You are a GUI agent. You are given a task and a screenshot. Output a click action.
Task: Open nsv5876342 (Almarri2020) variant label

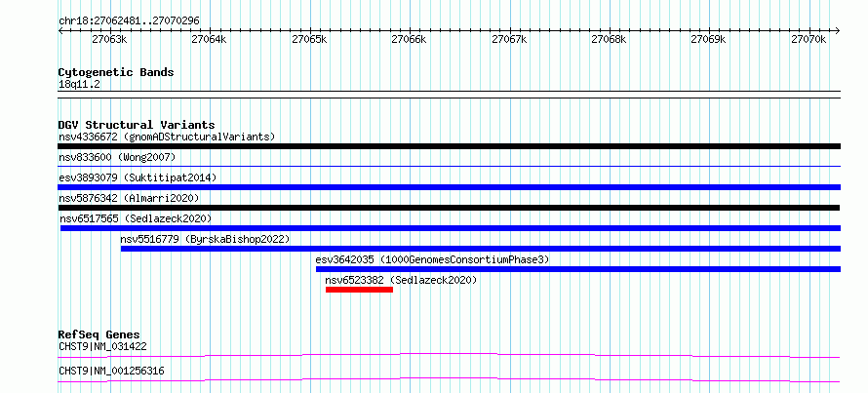point(129,198)
